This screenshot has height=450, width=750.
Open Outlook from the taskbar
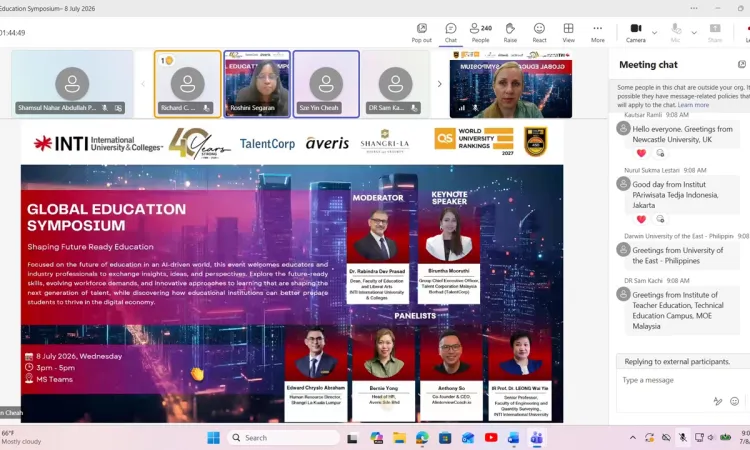tap(468, 438)
